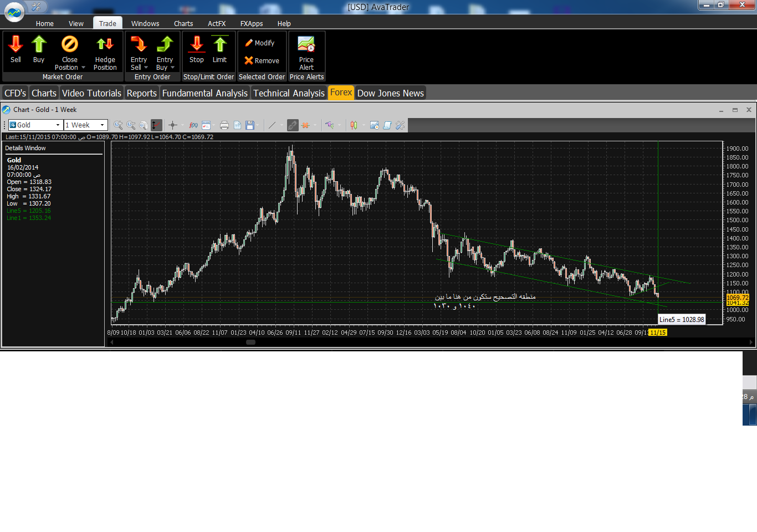Click the red Sell arrow button
Image resolution: width=757 pixels, height=532 pixels.
[x=16, y=44]
